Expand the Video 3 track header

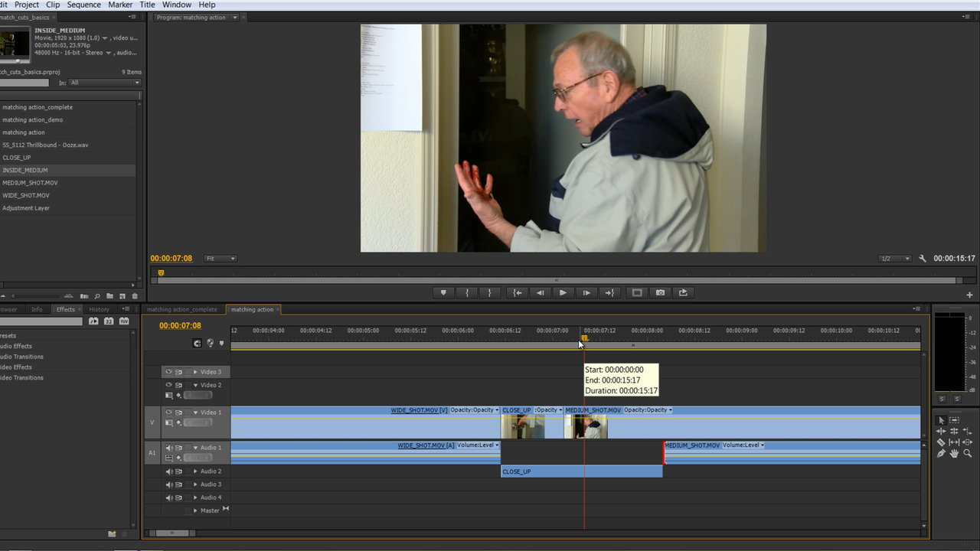point(194,370)
